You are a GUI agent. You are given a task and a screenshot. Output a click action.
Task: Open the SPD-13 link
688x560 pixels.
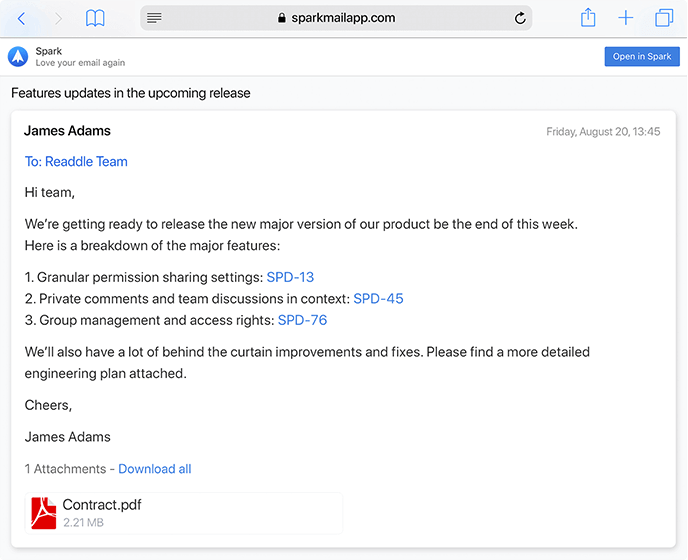[x=290, y=277]
